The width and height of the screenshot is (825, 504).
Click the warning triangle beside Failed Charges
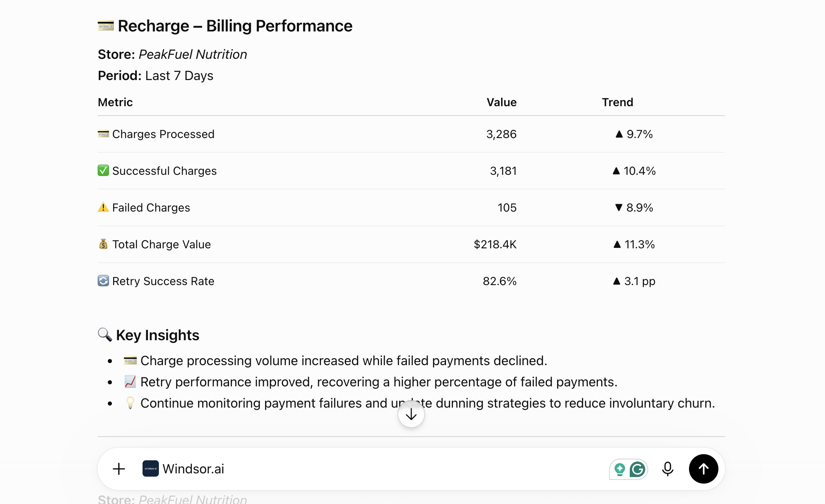(103, 207)
